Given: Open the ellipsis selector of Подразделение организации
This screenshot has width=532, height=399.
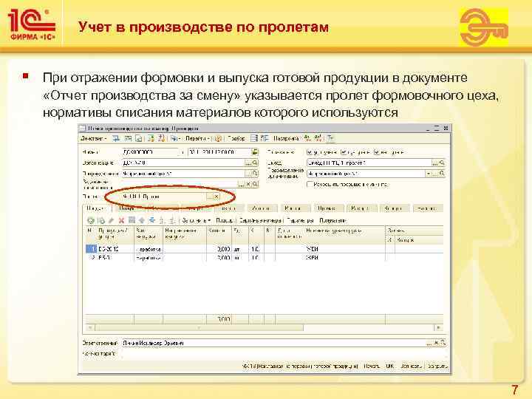Looking at the screenshot, I should (435, 174).
